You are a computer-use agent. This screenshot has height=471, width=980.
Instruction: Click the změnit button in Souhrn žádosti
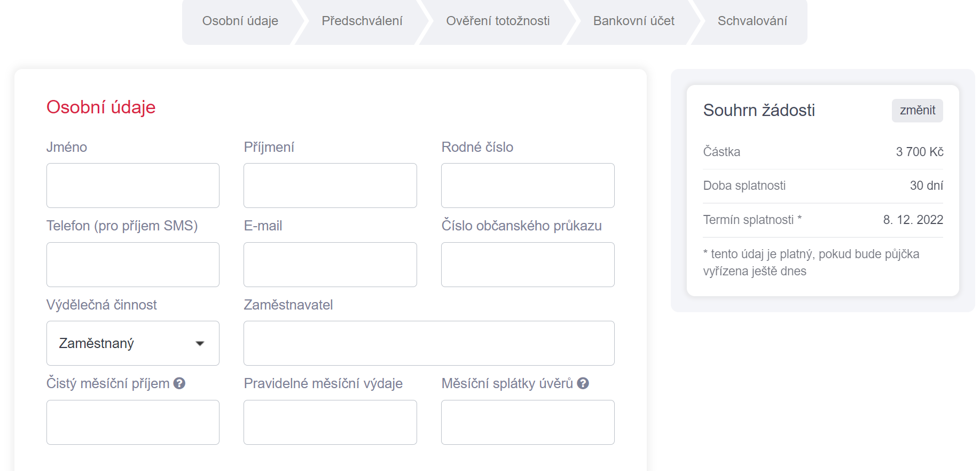(917, 110)
